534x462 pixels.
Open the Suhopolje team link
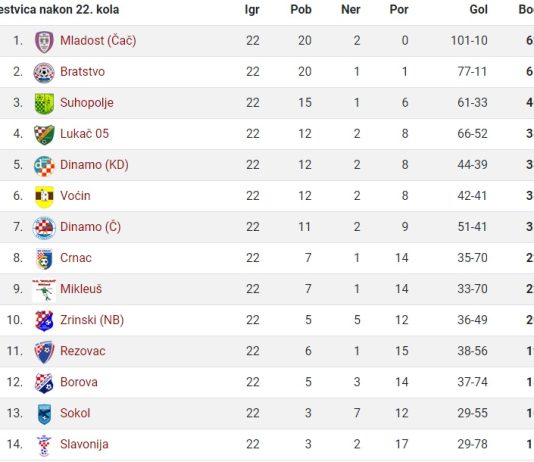pos(87,103)
